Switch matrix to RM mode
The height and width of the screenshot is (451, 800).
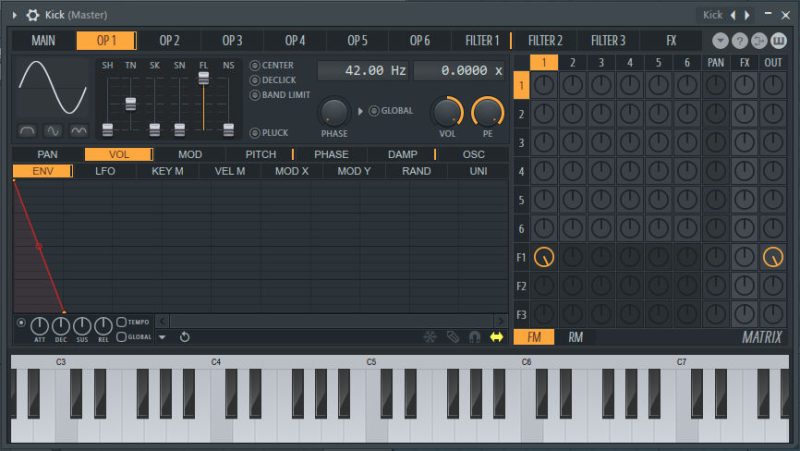pyautogui.click(x=576, y=337)
